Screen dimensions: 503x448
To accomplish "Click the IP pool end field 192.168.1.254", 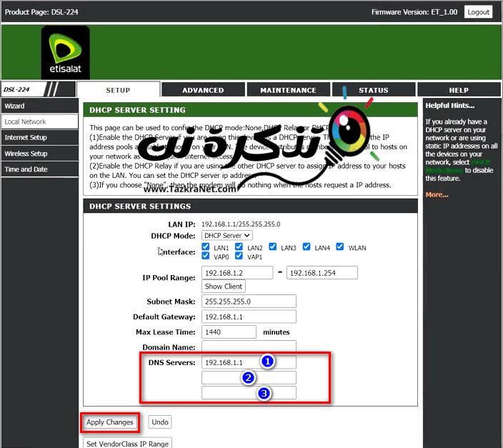I will [x=322, y=273].
